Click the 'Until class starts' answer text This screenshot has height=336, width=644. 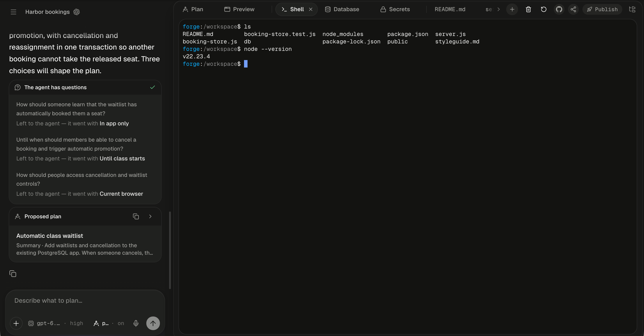point(122,158)
